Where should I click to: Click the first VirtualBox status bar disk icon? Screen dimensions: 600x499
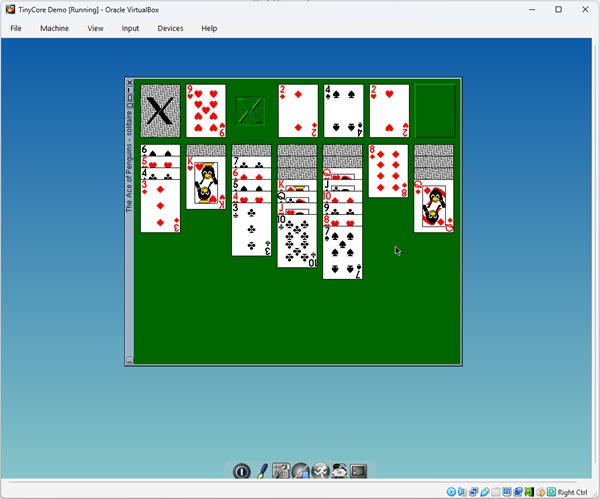[x=452, y=492]
